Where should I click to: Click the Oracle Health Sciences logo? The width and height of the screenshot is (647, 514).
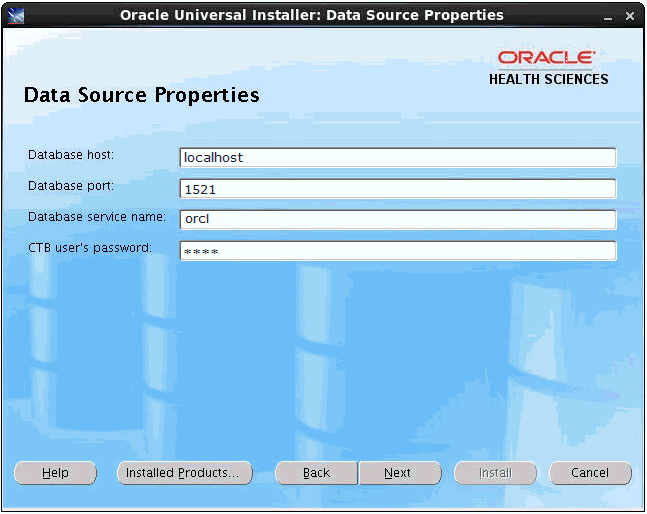pyautogui.click(x=548, y=68)
